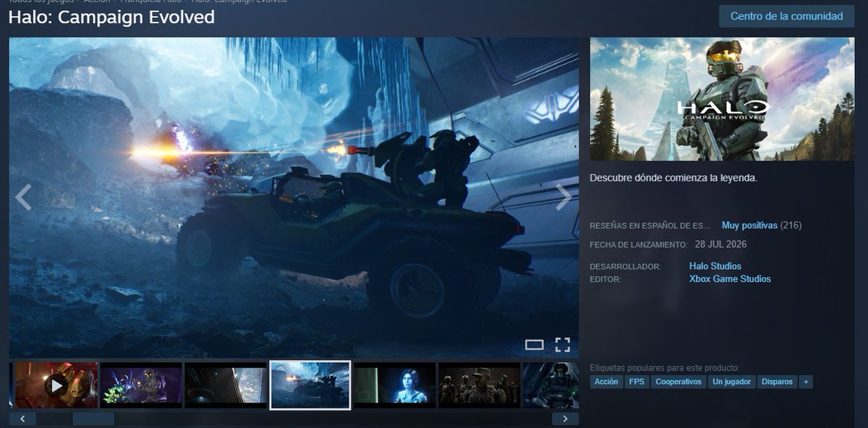Select the Master Chief helmet thumbnail
The image size is (868, 428).
pyautogui.click(x=550, y=385)
